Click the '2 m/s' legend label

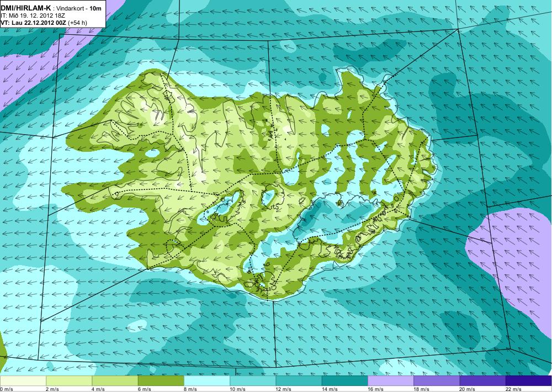point(52,389)
